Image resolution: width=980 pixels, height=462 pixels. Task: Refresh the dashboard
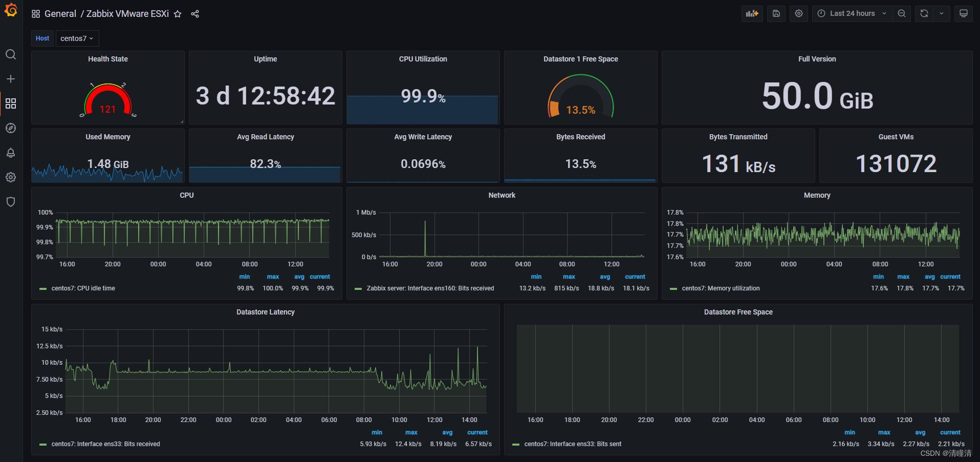click(924, 14)
